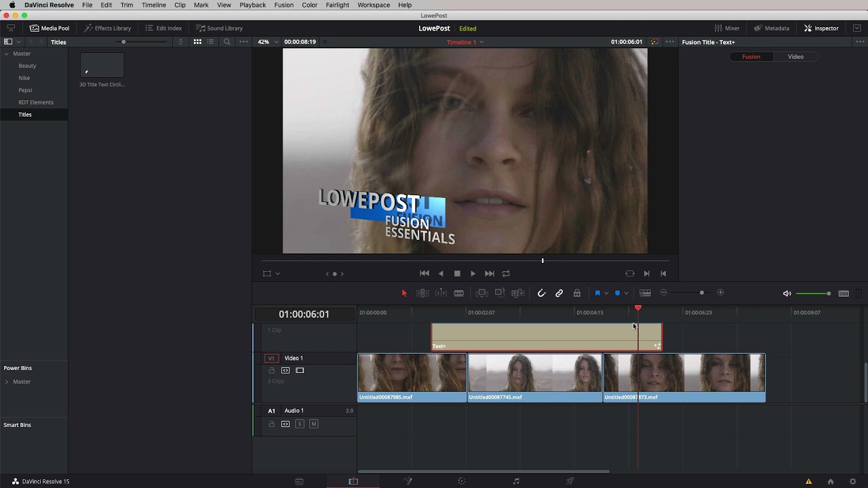Switch to Fusion tab in Inspector
The height and width of the screenshot is (488, 868).
coord(751,57)
